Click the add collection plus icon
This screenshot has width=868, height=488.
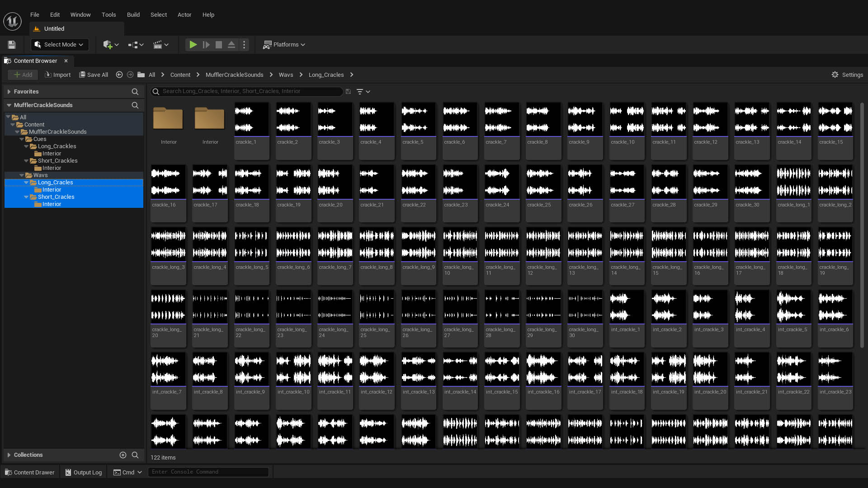123,455
